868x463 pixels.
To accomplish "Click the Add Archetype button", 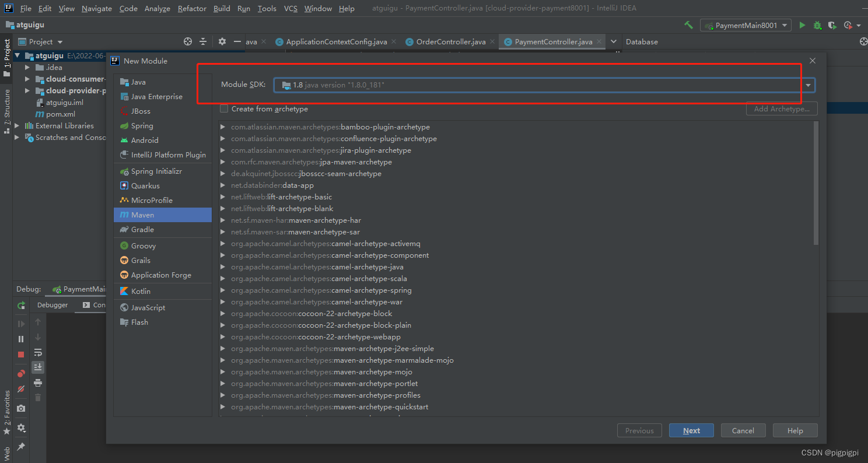I will [x=782, y=109].
